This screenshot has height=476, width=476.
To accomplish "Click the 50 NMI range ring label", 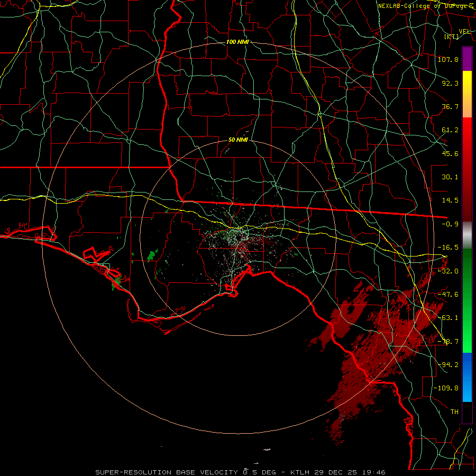I will (238, 140).
